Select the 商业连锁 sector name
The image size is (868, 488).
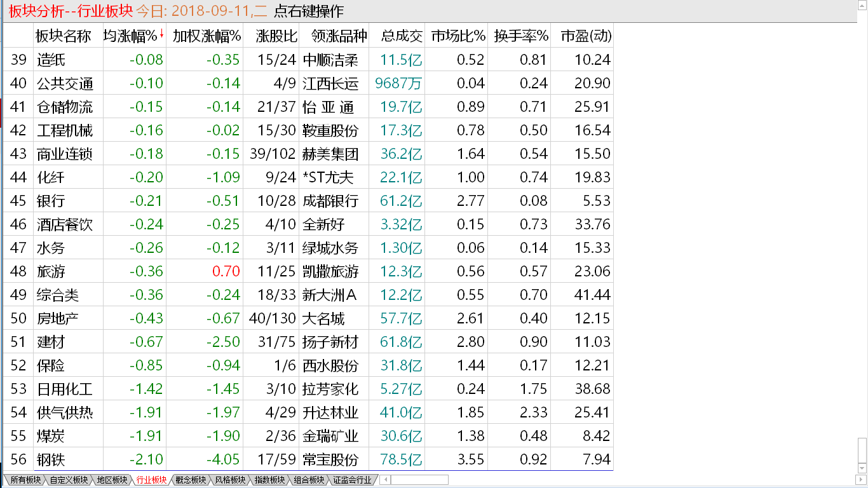coord(65,154)
